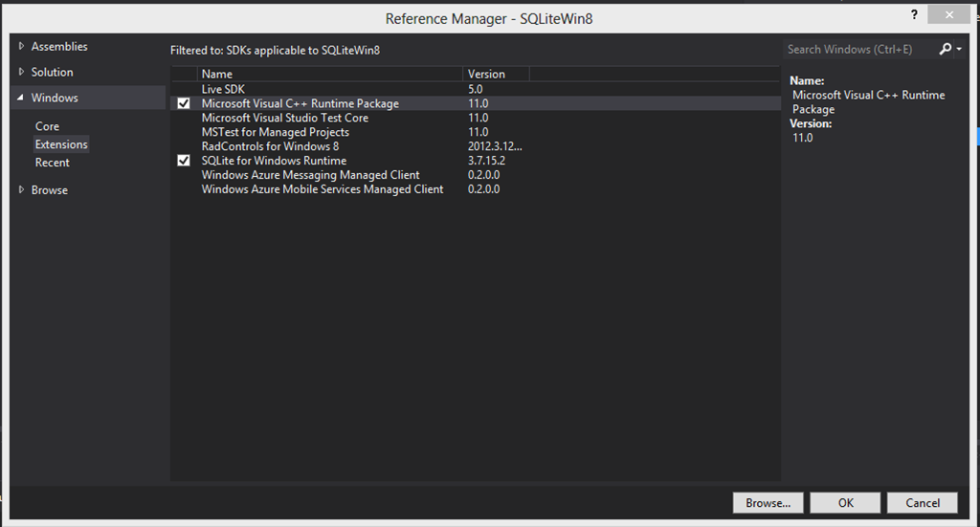Uncheck Microsoft Visual C++ Runtime Package checkbox

coord(184,103)
